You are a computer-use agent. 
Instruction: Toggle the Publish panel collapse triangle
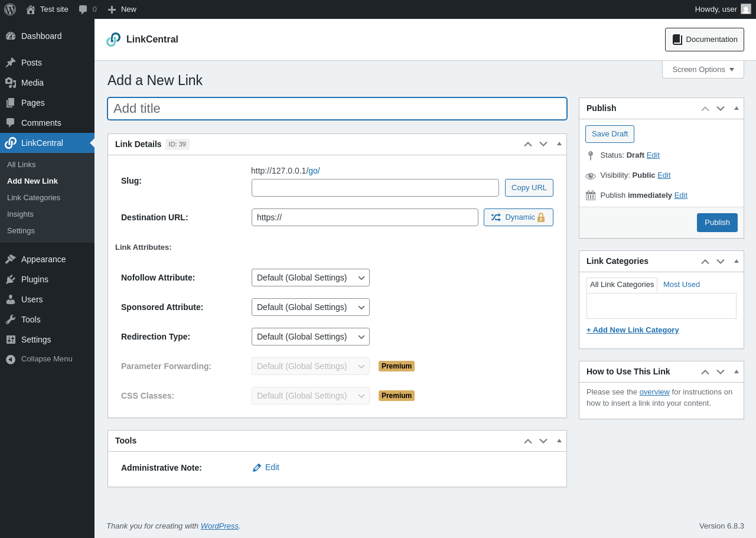point(737,108)
